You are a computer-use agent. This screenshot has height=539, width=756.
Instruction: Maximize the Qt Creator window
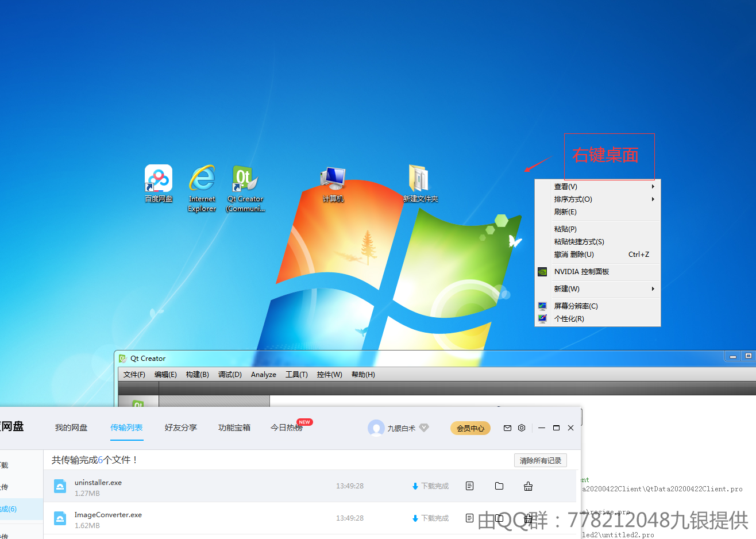click(748, 356)
